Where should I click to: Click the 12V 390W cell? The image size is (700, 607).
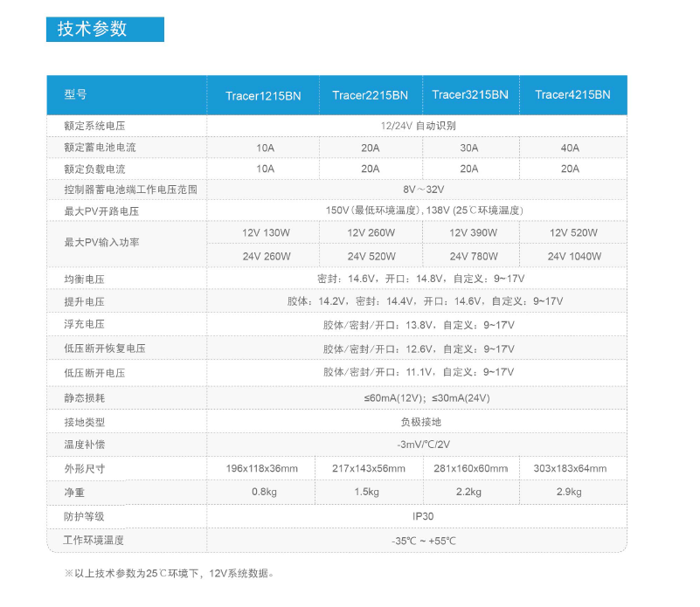point(473,232)
